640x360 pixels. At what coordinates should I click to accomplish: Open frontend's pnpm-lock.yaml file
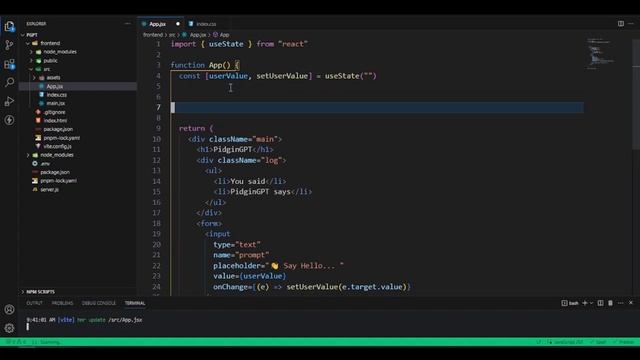point(62,138)
